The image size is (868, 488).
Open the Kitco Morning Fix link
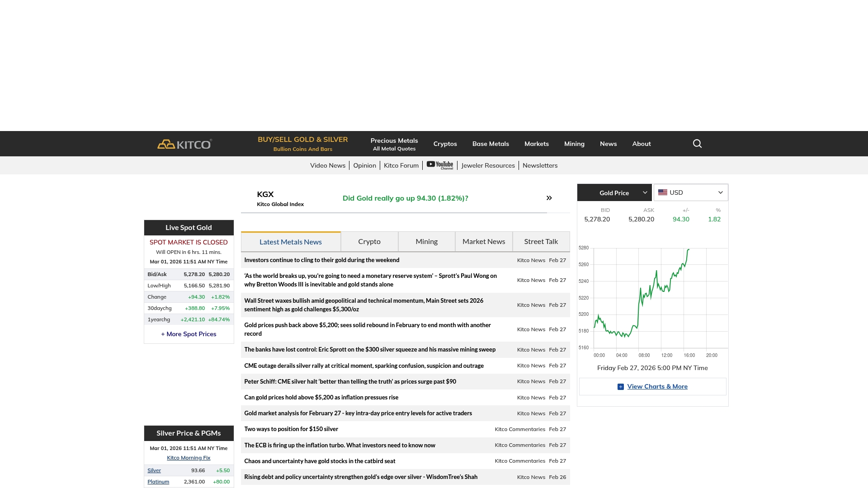point(189,457)
